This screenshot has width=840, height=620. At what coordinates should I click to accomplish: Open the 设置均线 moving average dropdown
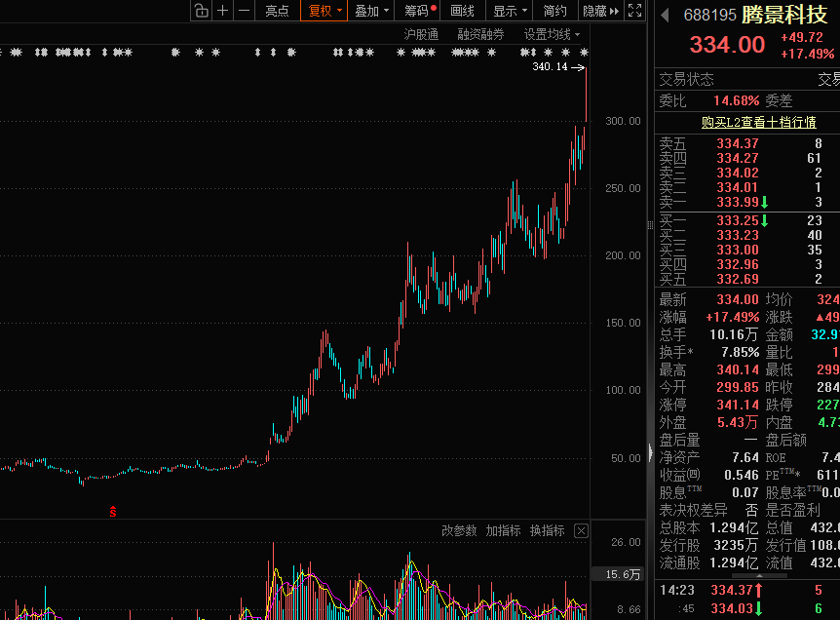click(553, 34)
